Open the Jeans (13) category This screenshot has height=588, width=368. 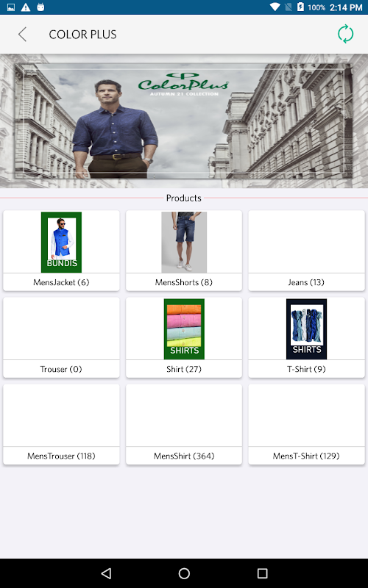click(306, 251)
